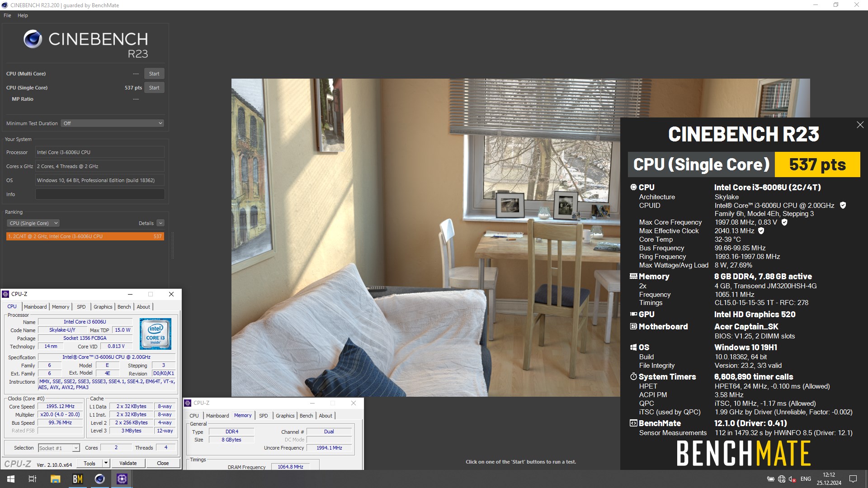This screenshot has width=868, height=488.
Task: Click the CPU-Z Validate button
Action: [128, 463]
